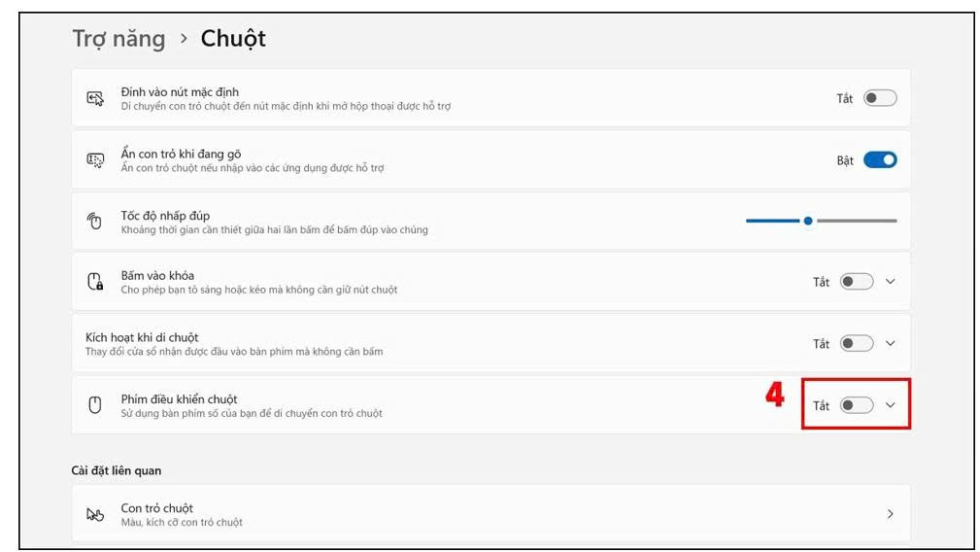Go back to "Trợ năng" breadcrumb
Viewport: 980px width, 552px height.
[118, 39]
